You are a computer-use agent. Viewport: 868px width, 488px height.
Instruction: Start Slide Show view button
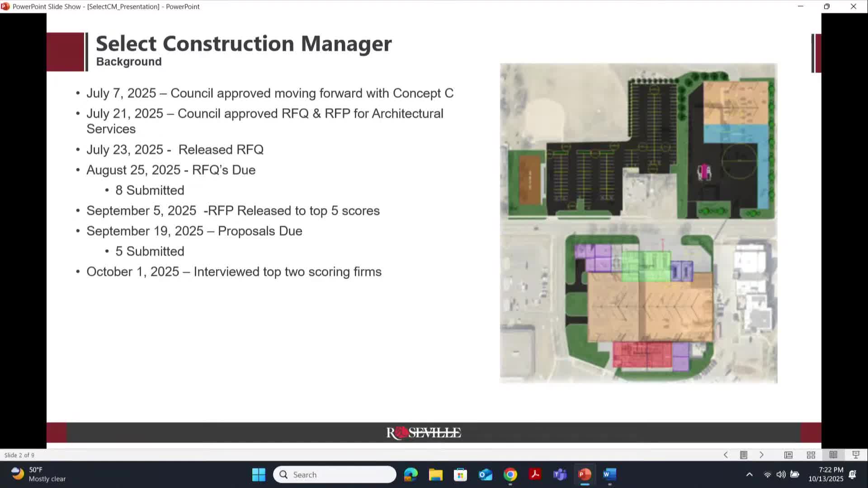856,455
